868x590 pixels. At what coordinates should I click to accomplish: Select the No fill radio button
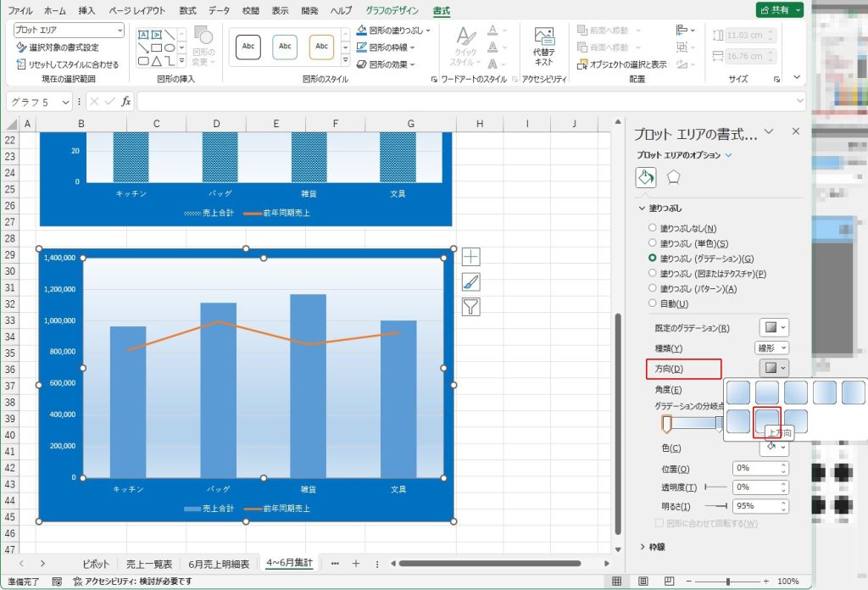[x=652, y=228]
